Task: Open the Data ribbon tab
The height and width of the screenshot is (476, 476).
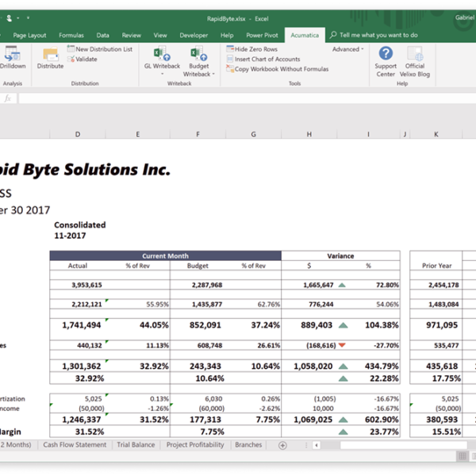Action: point(102,35)
